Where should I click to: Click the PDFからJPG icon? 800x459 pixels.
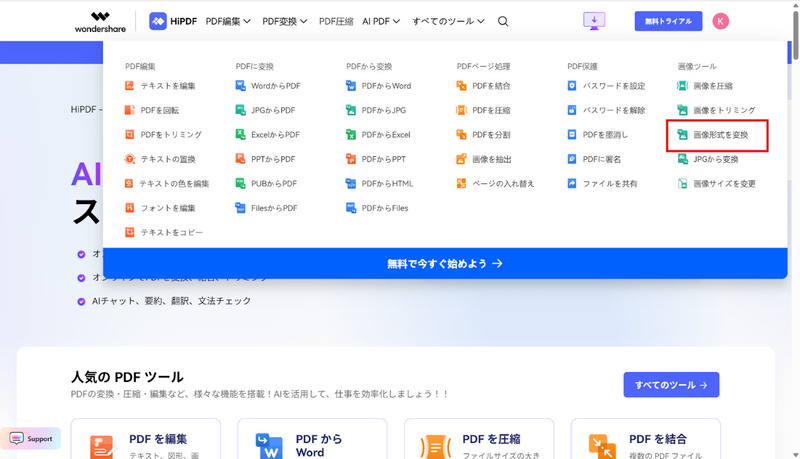(x=351, y=110)
